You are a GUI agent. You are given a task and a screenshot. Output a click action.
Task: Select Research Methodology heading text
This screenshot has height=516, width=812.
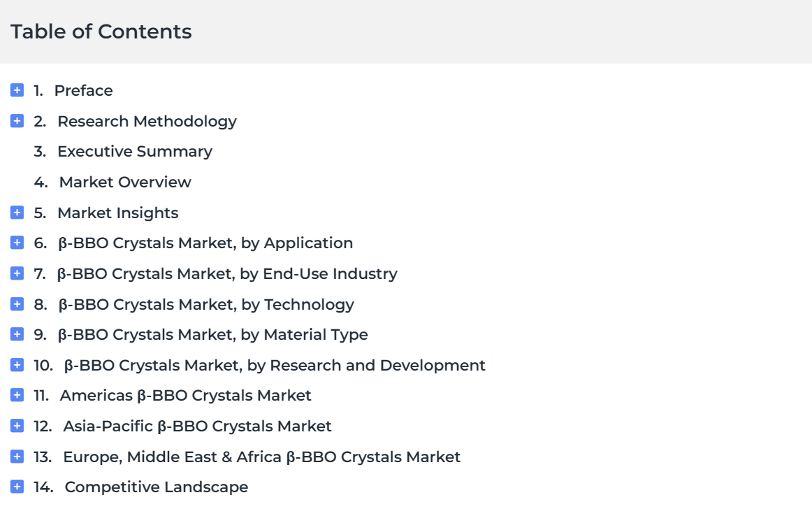[x=147, y=122]
